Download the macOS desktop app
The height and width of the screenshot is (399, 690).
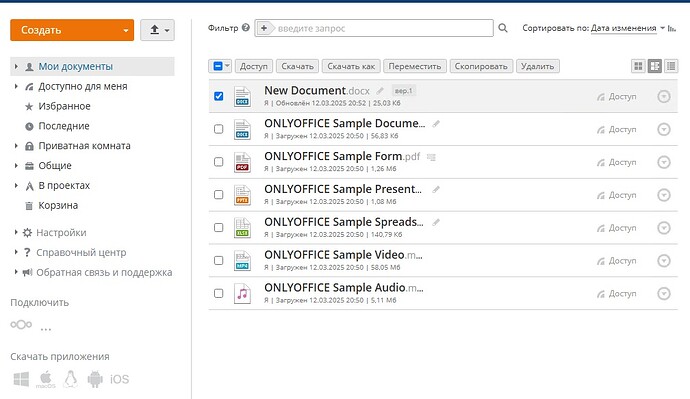tap(46, 379)
